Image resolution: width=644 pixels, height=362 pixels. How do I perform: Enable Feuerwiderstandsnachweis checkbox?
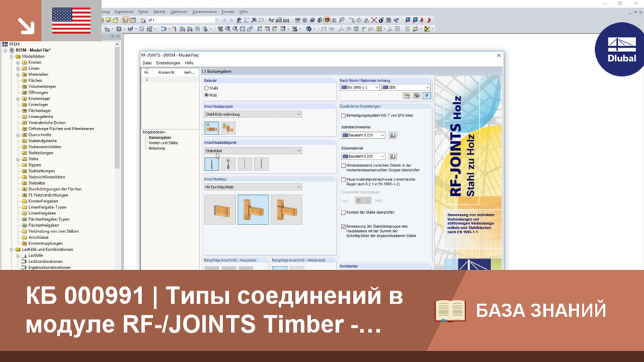point(343,180)
